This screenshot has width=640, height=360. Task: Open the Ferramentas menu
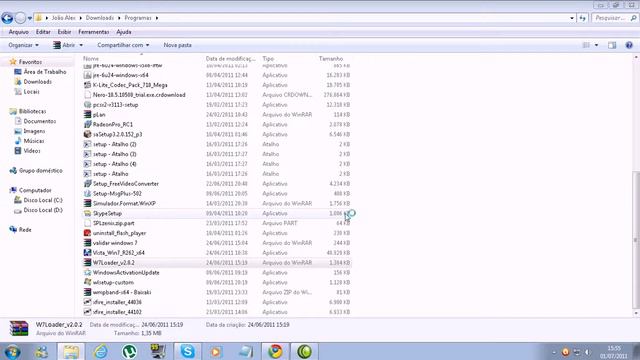tap(93, 32)
